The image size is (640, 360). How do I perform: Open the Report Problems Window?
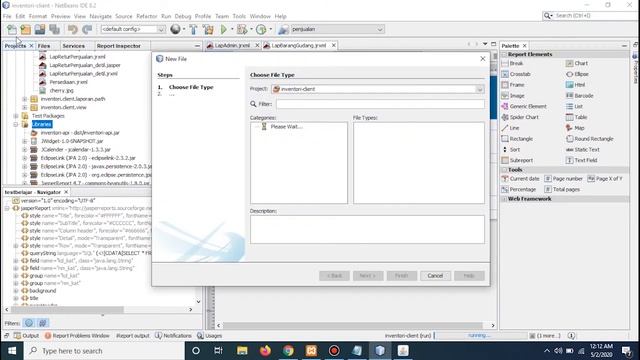click(77, 336)
